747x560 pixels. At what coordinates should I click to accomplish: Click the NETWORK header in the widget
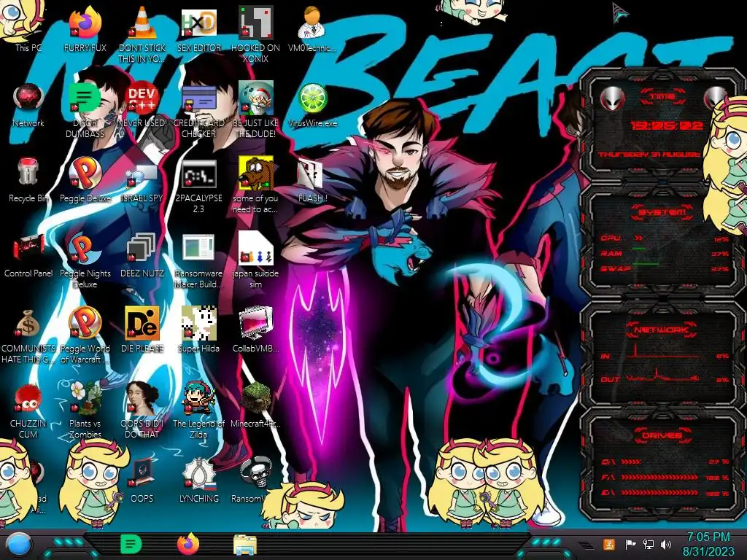pyautogui.click(x=662, y=330)
